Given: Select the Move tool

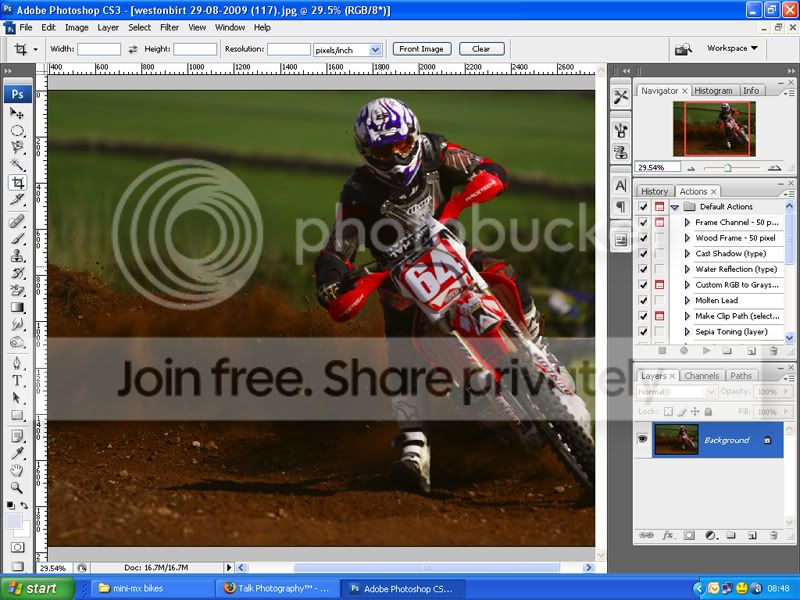Looking at the screenshot, I should (x=18, y=113).
